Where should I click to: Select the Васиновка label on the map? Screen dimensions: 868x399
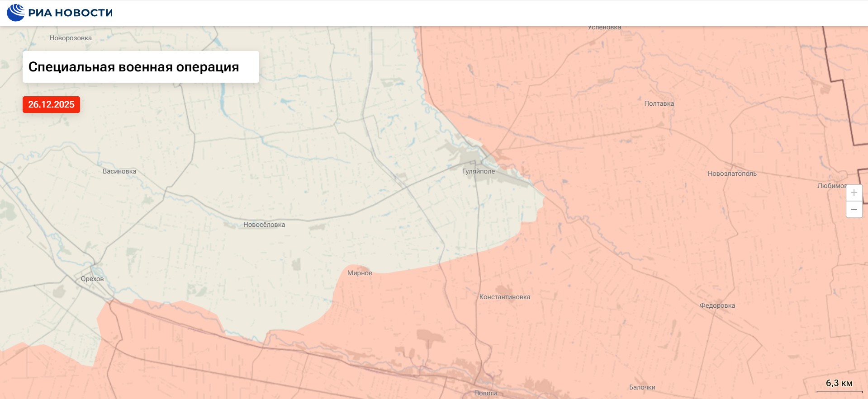(119, 171)
